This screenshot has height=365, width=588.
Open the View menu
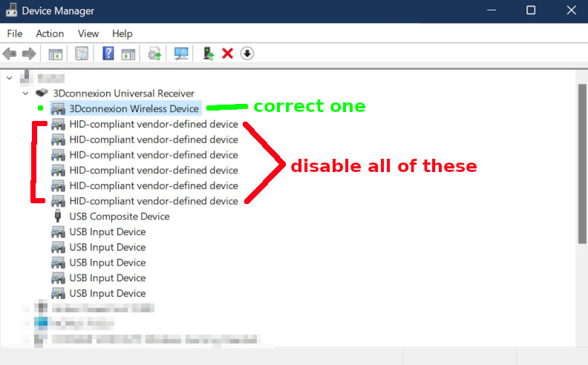88,33
